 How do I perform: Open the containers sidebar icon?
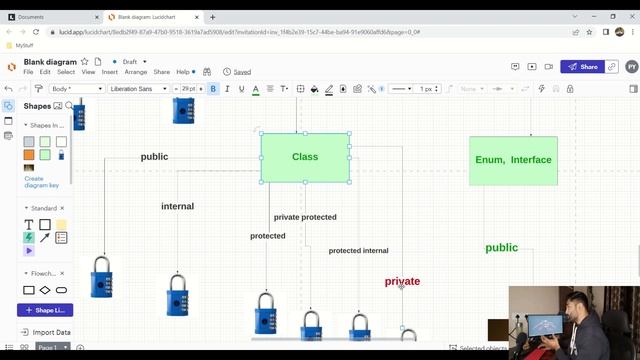(x=8, y=121)
